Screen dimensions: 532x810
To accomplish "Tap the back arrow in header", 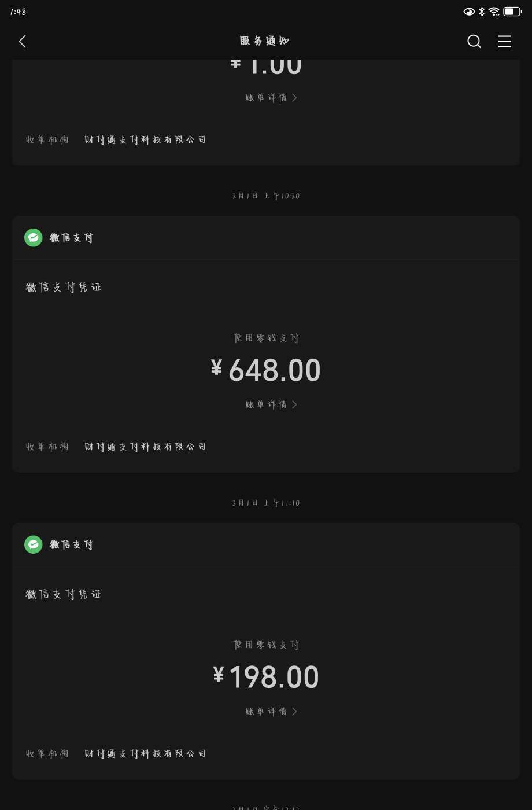I will pos(23,41).
